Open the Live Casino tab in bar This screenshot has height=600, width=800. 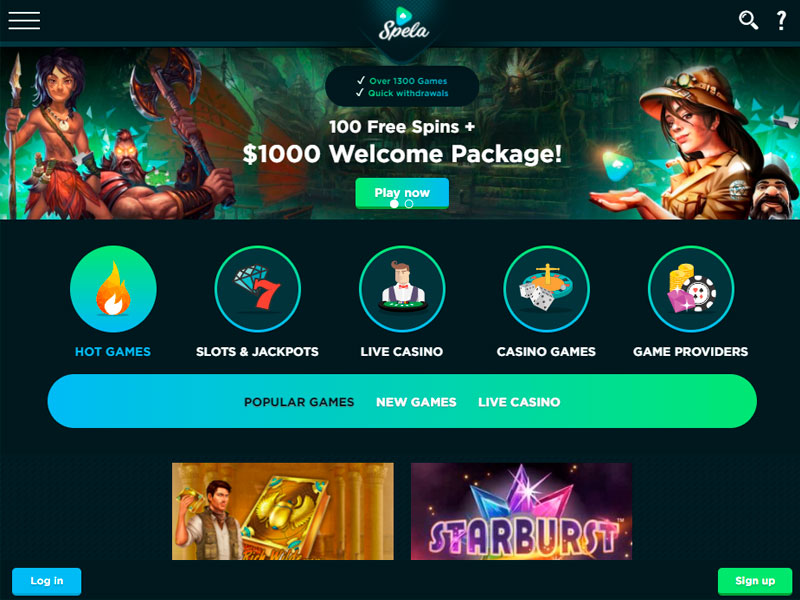tap(519, 402)
